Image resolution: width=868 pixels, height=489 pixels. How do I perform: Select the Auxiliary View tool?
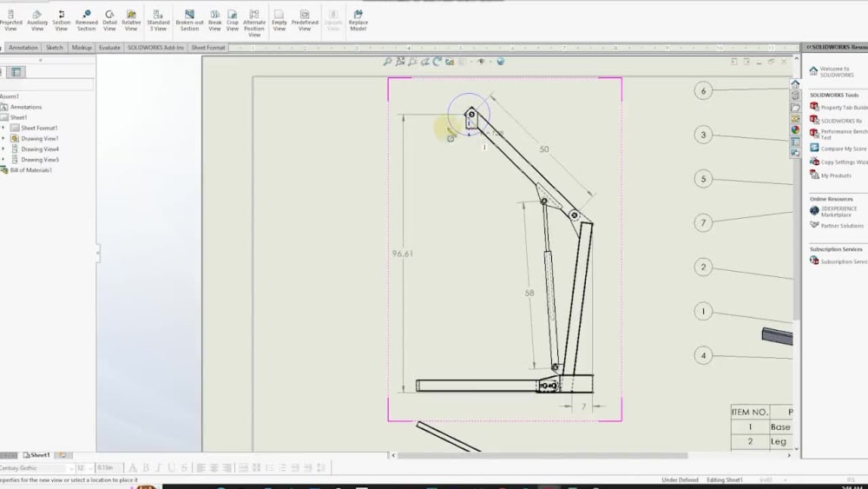point(37,21)
